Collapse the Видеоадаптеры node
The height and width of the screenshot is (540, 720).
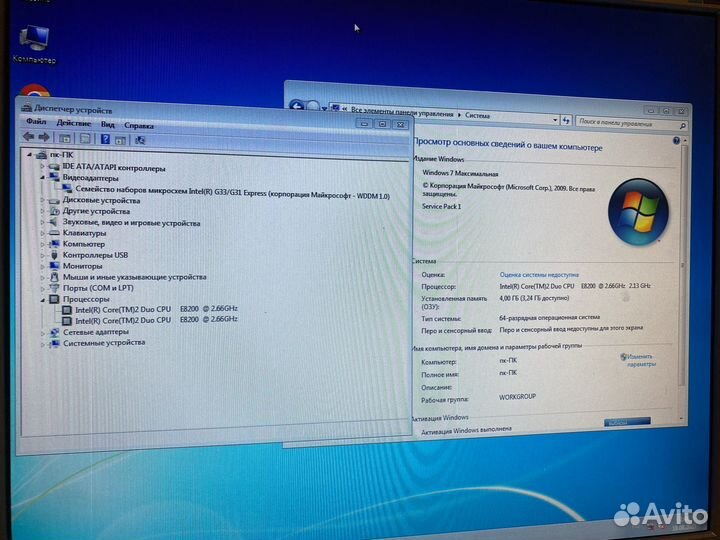42,177
